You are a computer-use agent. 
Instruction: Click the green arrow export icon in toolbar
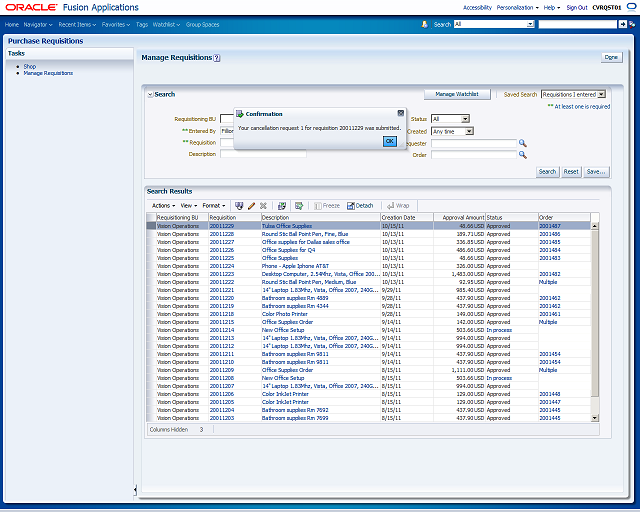(x=299, y=206)
